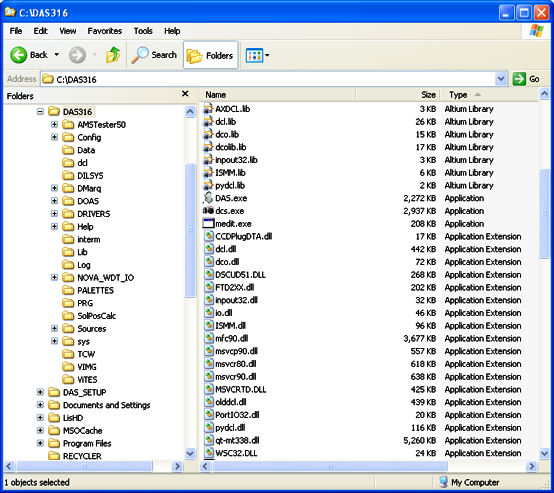This screenshot has height=493, width=554.
Task: Click the Go button
Action: tap(526, 79)
